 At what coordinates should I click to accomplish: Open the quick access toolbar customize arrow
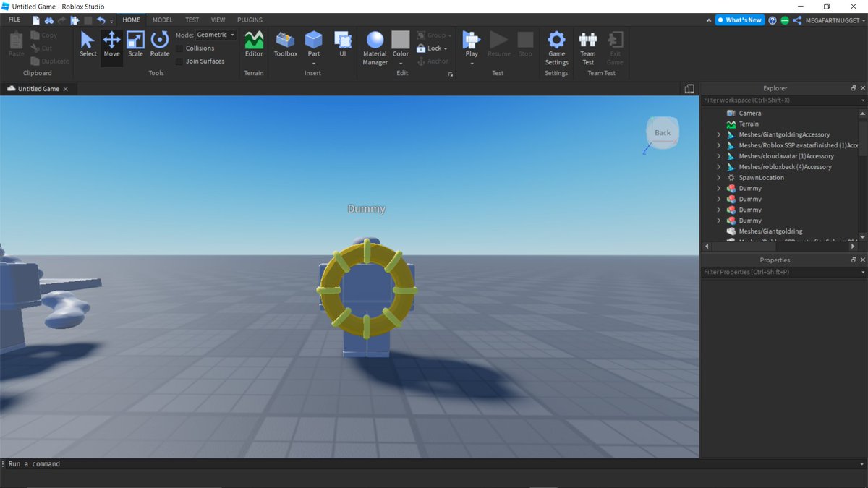coord(111,21)
